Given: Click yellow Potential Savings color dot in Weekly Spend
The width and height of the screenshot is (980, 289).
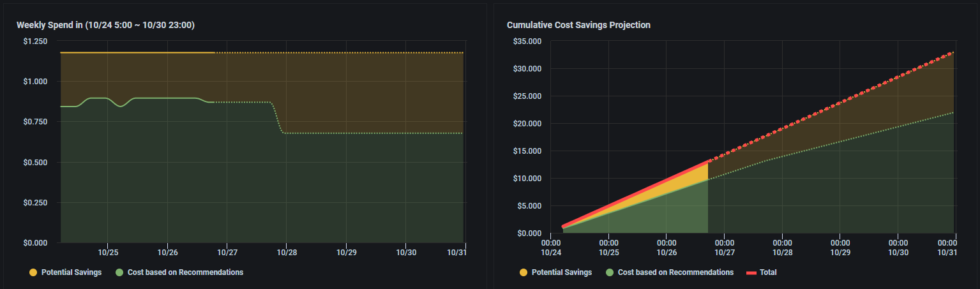Looking at the screenshot, I should point(33,272).
